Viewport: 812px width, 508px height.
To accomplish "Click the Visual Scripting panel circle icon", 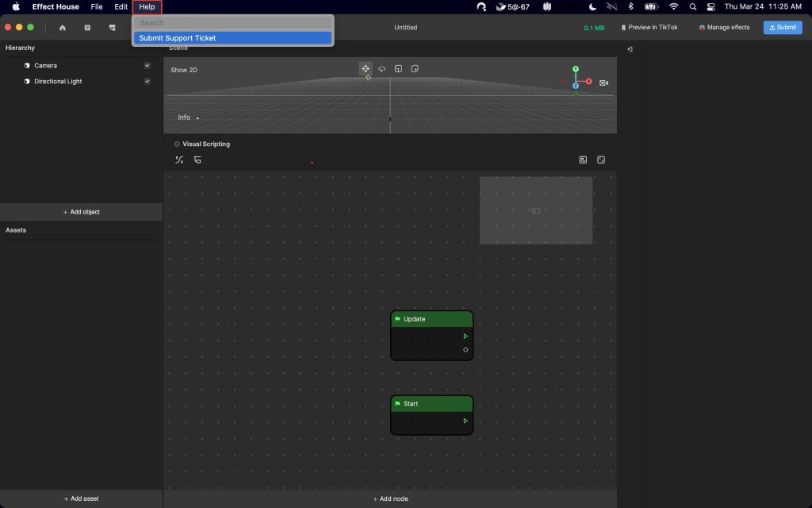I will tap(177, 144).
